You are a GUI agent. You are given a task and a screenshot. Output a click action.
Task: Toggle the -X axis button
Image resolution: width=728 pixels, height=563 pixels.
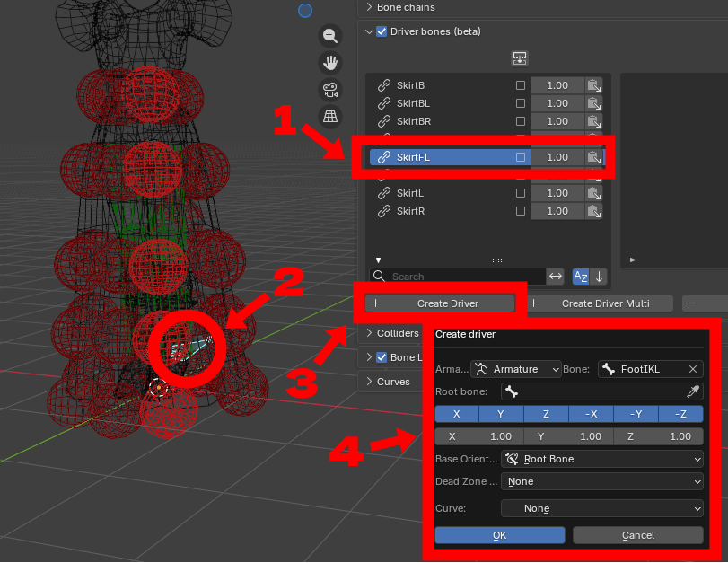(591, 414)
